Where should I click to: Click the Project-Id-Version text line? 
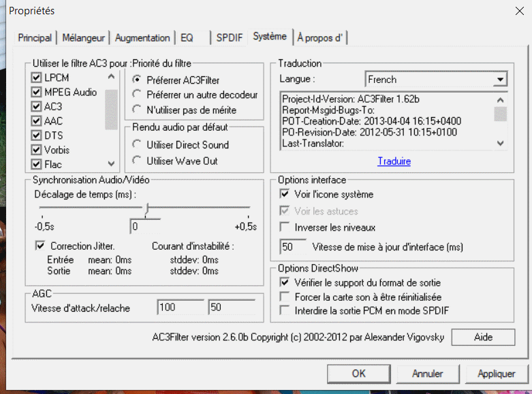click(351, 99)
